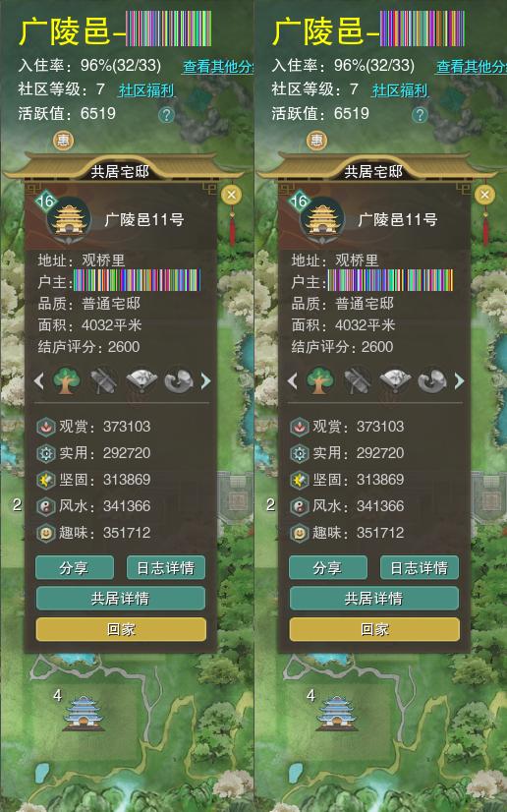This screenshot has height=812, width=507.
Task: Click the scroll icon in left panel
Action: click(103, 381)
